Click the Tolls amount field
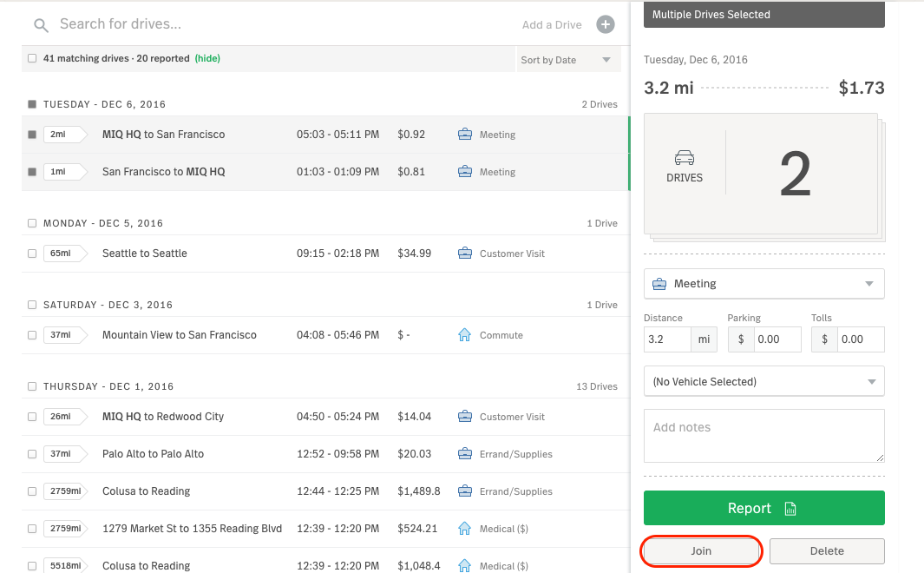Viewport: 924px width, 573px height. click(861, 339)
